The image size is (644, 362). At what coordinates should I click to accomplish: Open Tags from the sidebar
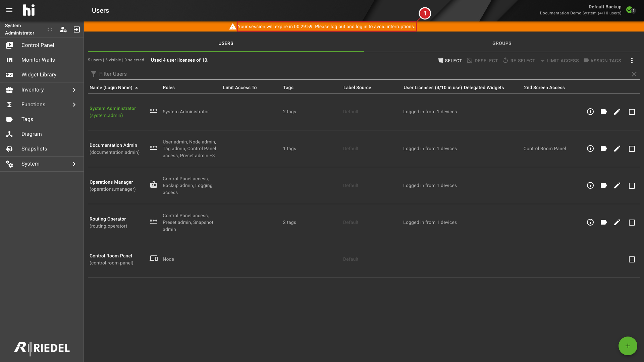coord(42,119)
